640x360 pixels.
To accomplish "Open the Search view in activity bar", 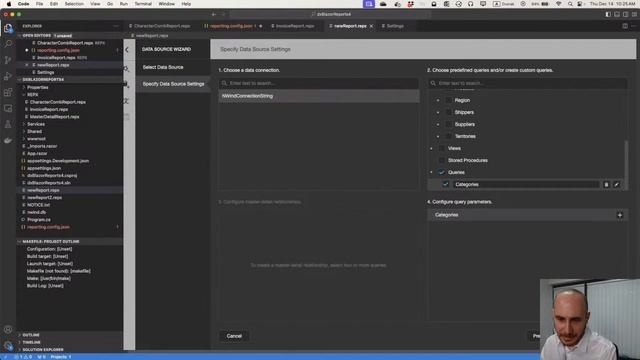I will coord(8,44).
